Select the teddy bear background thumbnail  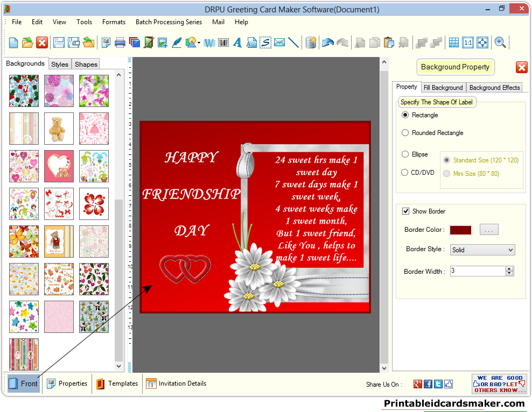(59, 129)
